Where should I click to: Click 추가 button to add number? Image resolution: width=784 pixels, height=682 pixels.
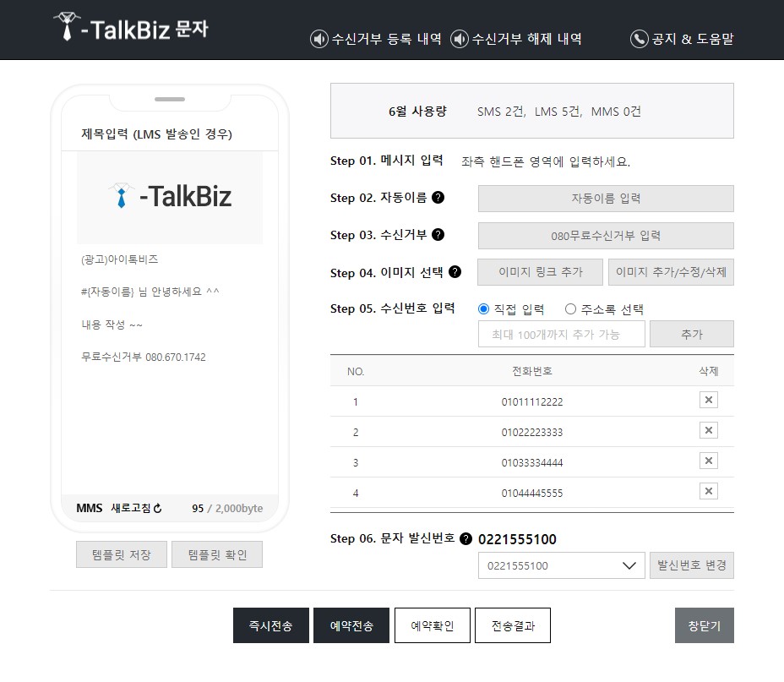(692, 334)
